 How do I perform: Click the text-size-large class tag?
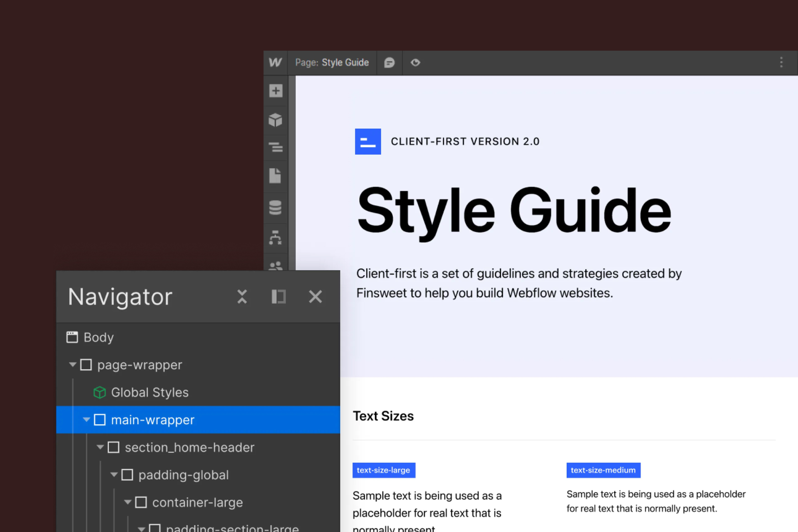click(x=384, y=470)
